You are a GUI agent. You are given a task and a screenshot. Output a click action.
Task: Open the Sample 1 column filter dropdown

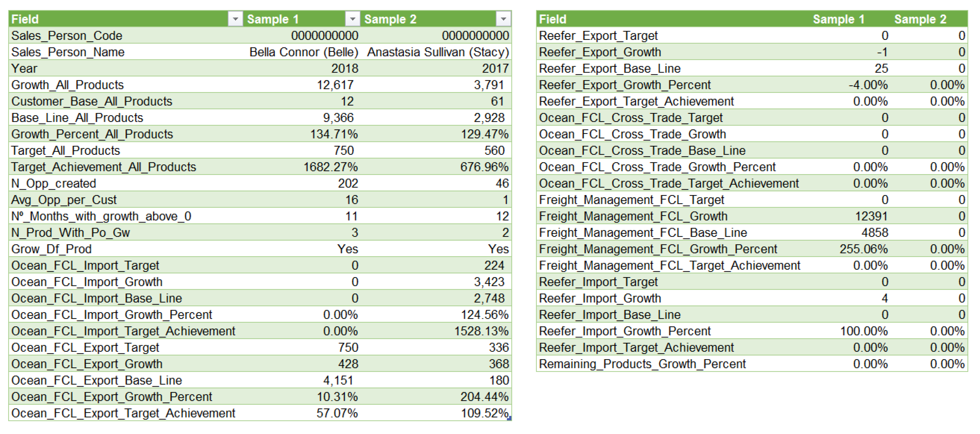(352, 19)
